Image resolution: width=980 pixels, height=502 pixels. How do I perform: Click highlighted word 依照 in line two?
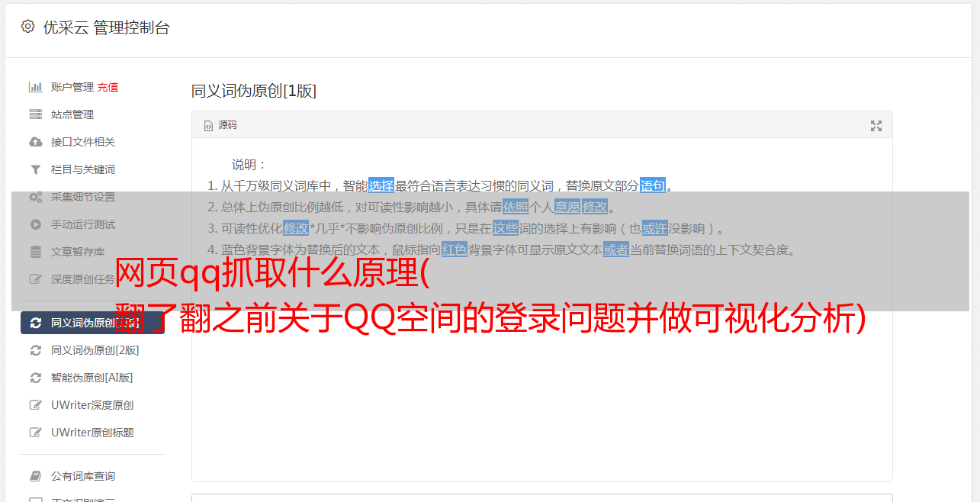(x=516, y=207)
